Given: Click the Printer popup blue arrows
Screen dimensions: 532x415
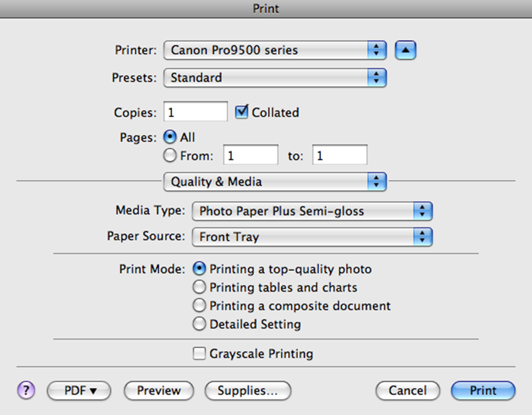Looking at the screenshot, I should tap(377, 50).
